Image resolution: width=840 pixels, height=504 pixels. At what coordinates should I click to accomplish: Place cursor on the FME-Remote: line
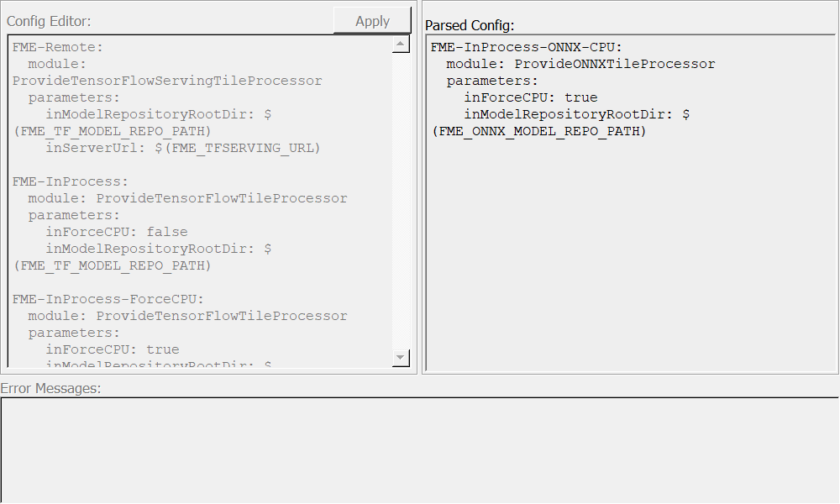click(58, 47)
